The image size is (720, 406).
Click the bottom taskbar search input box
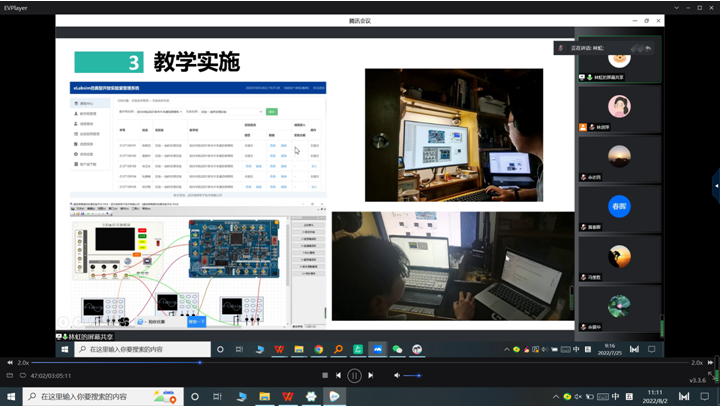click(x=103, y=396)
